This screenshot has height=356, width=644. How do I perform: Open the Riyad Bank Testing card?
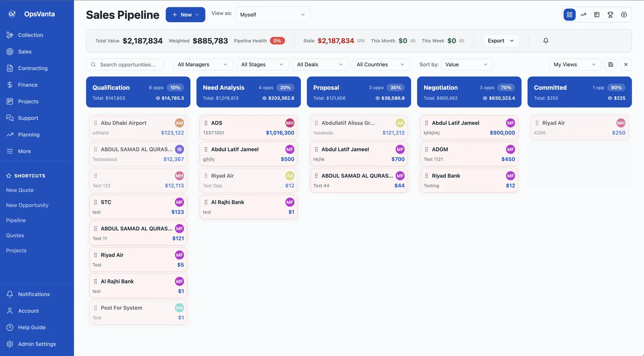(469, 181)
